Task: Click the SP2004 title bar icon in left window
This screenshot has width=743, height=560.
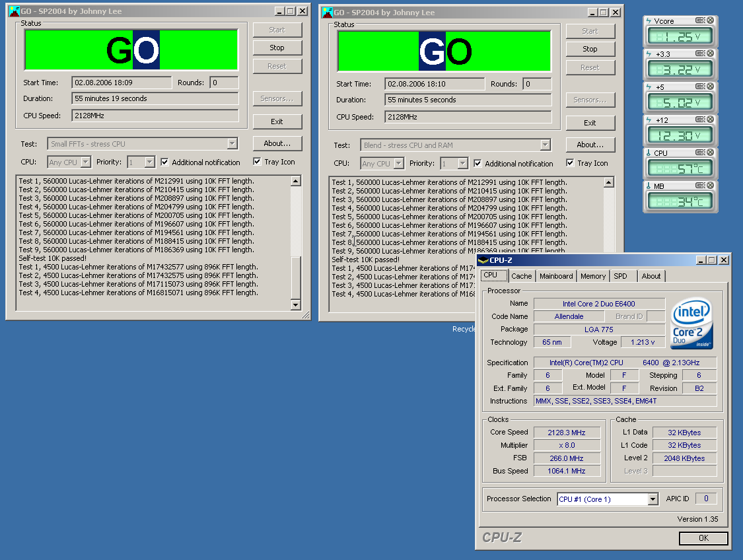Action: coord(15,11)
